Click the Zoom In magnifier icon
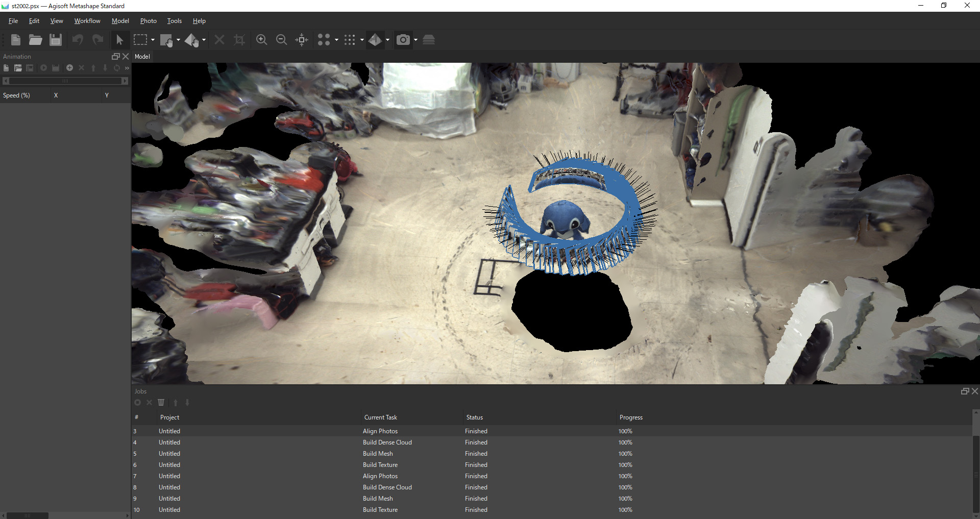 point(261,40)
